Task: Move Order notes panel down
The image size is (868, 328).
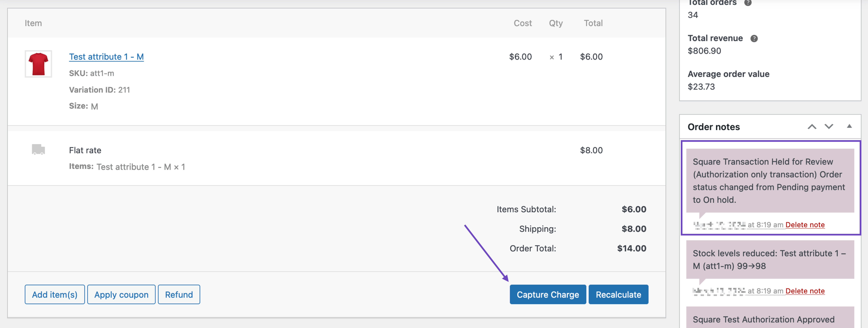Action: tap(829, 127)
